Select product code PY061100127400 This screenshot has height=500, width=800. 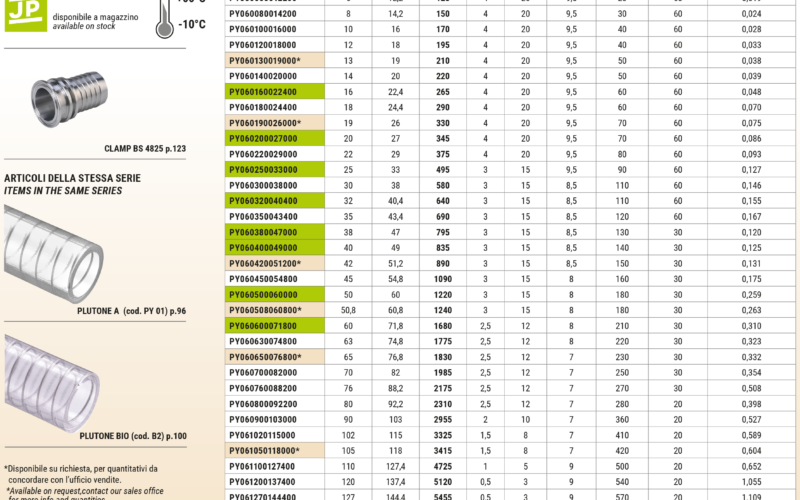(x=264, y=465)
